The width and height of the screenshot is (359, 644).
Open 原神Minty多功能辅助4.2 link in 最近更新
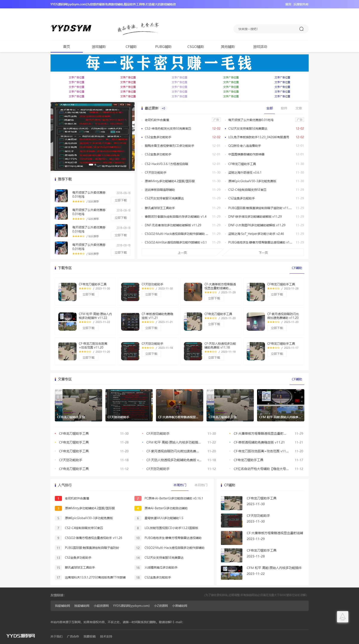point(170,181)
